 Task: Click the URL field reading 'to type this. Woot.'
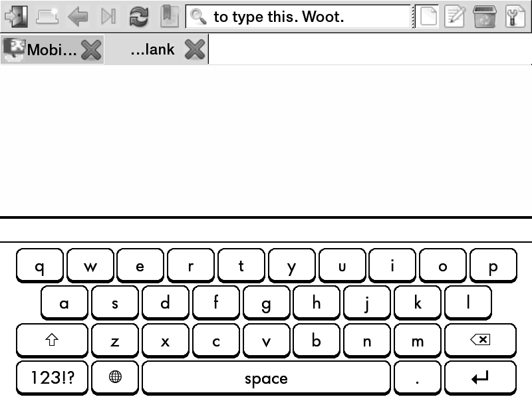pyautogui.click(x=298, y=16)
